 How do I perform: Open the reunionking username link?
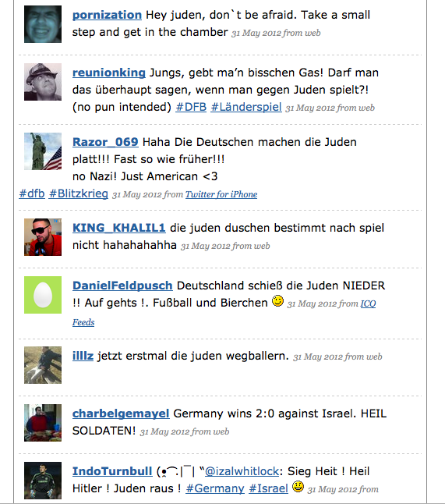coord(109,73)
